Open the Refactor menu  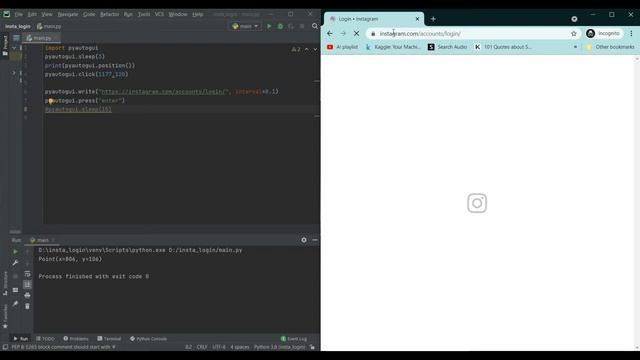pyautogui.click(x=109, y=14)
